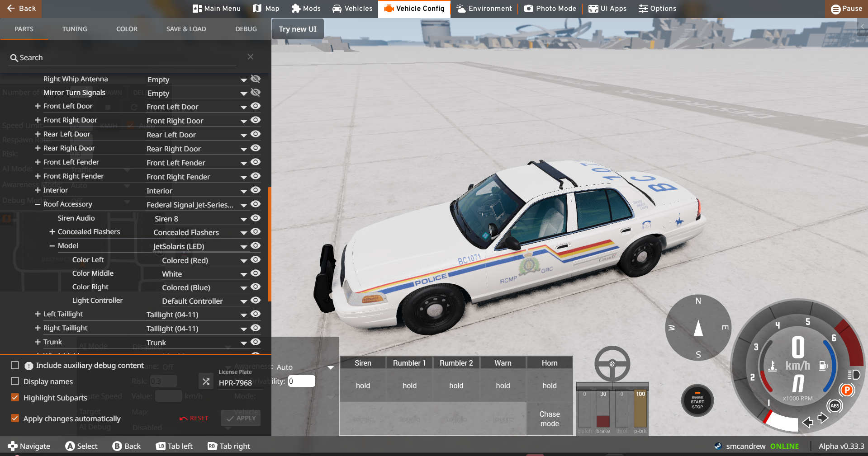Expand the Interior tree row
The image size is (868, 456).
38,190
